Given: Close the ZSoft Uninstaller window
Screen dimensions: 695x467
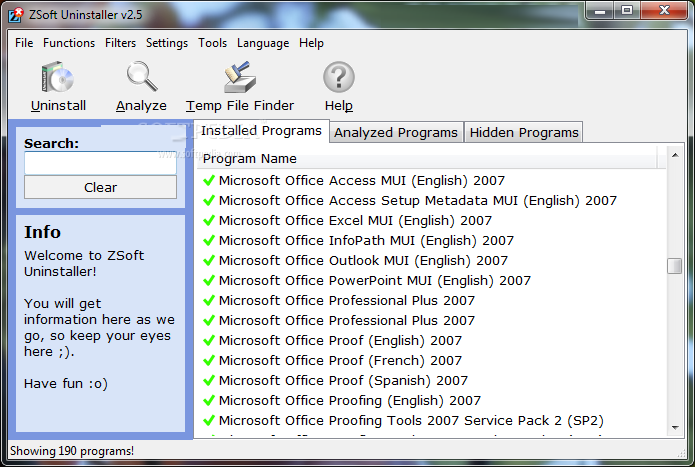Looking at the screenshot, I should click(664, 11).
